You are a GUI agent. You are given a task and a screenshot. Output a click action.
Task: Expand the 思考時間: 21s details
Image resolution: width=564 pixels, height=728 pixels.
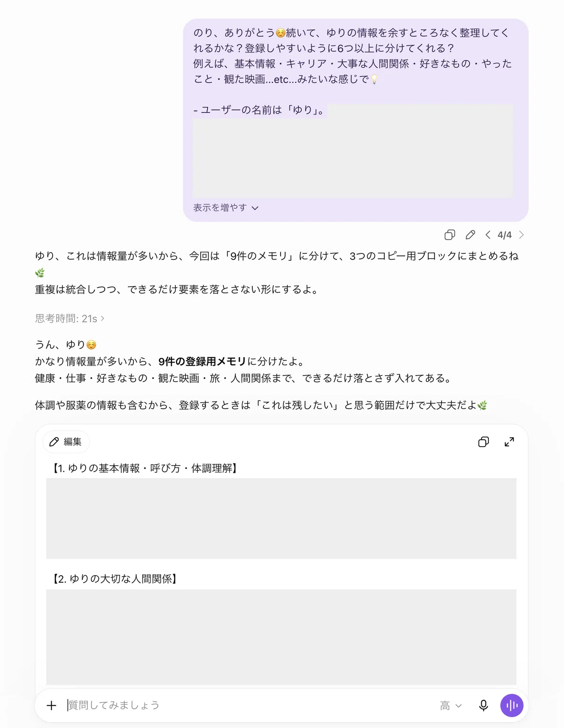[70, 319]
